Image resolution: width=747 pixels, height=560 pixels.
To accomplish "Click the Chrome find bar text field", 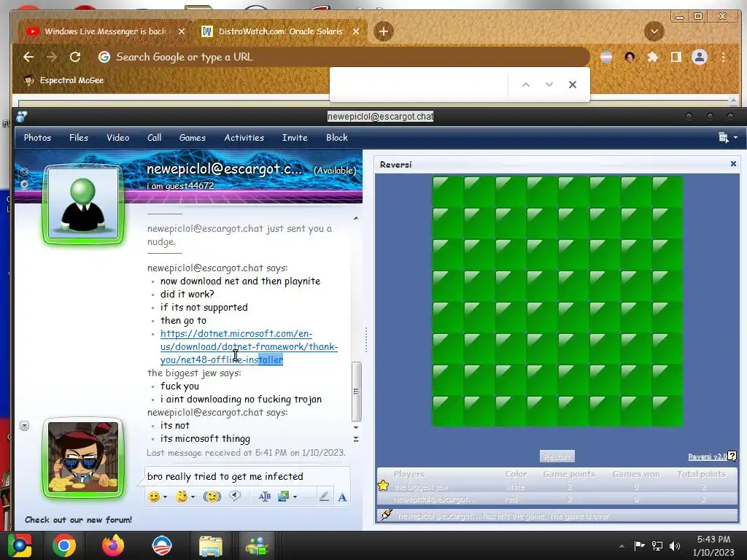I will 419,85.
